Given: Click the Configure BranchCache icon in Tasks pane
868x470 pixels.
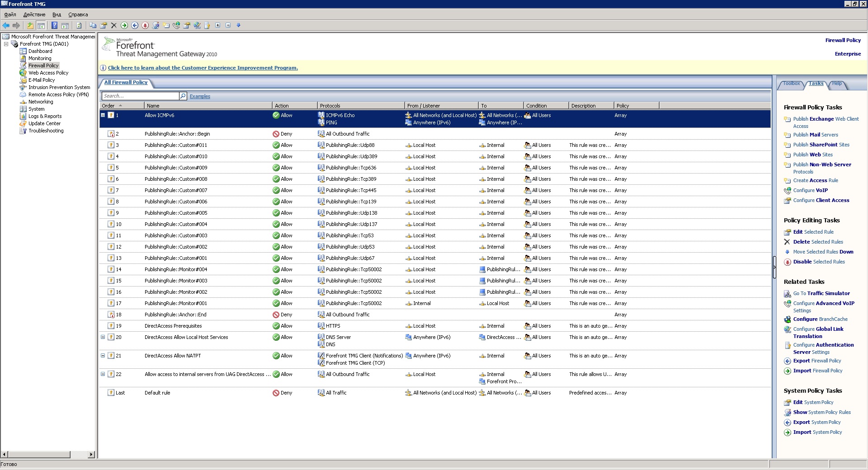Looking at the screenshot, I should pos(787,319).
